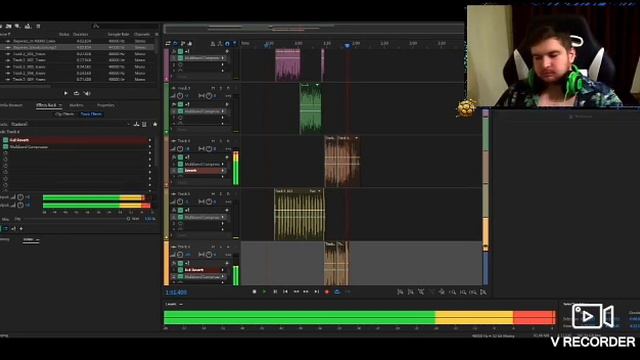
Task: Switch to the Media Browser tab
Action: (x=11, y=105)
